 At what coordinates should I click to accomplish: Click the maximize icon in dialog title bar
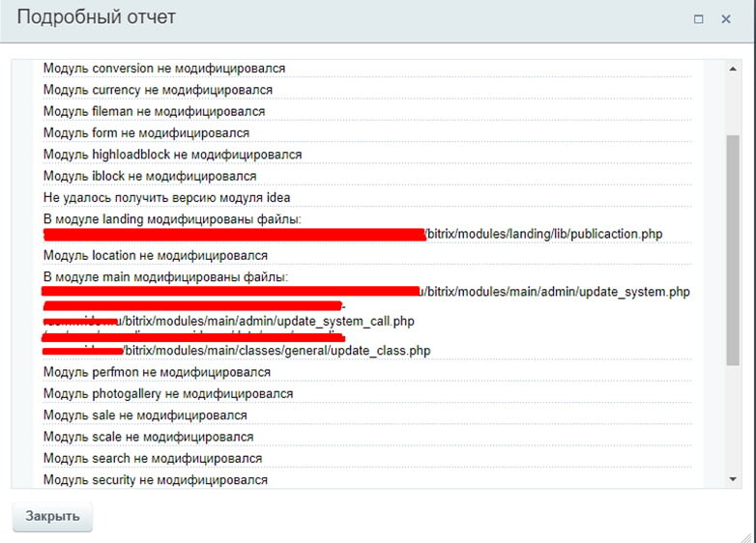point(698,19)
